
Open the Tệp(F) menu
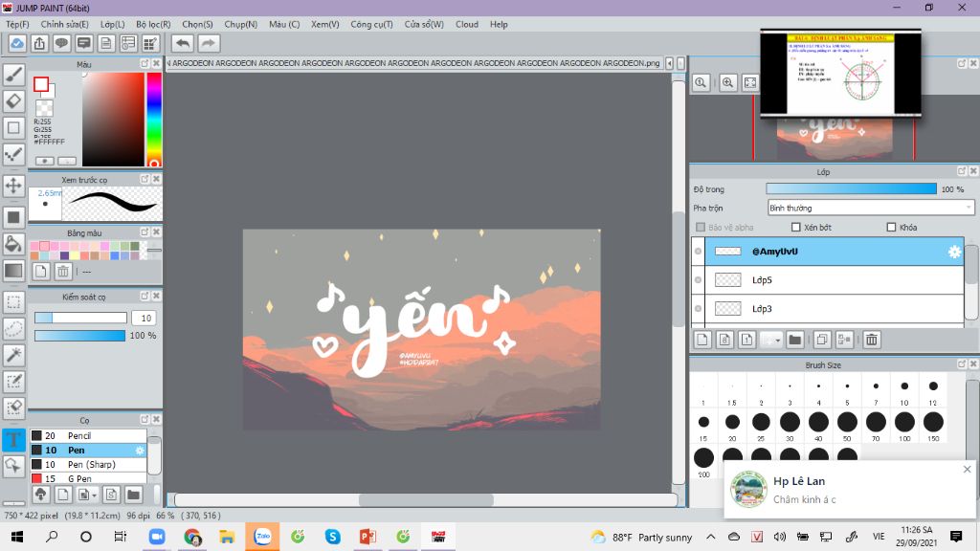click(17, 24)
